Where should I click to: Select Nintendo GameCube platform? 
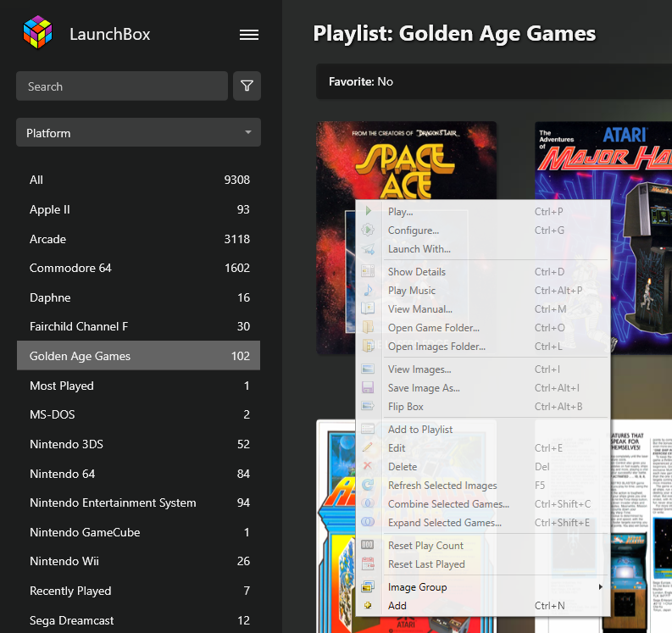(138, 532)
